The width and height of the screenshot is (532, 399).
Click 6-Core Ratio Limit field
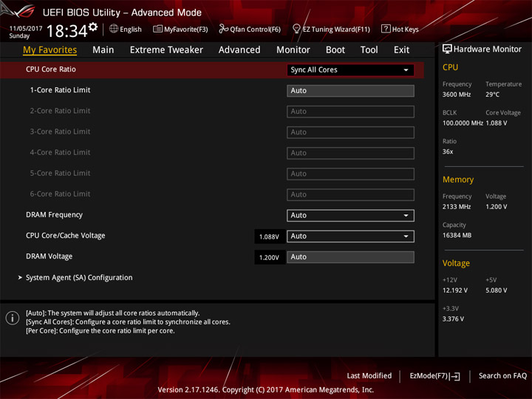(350, 195)
